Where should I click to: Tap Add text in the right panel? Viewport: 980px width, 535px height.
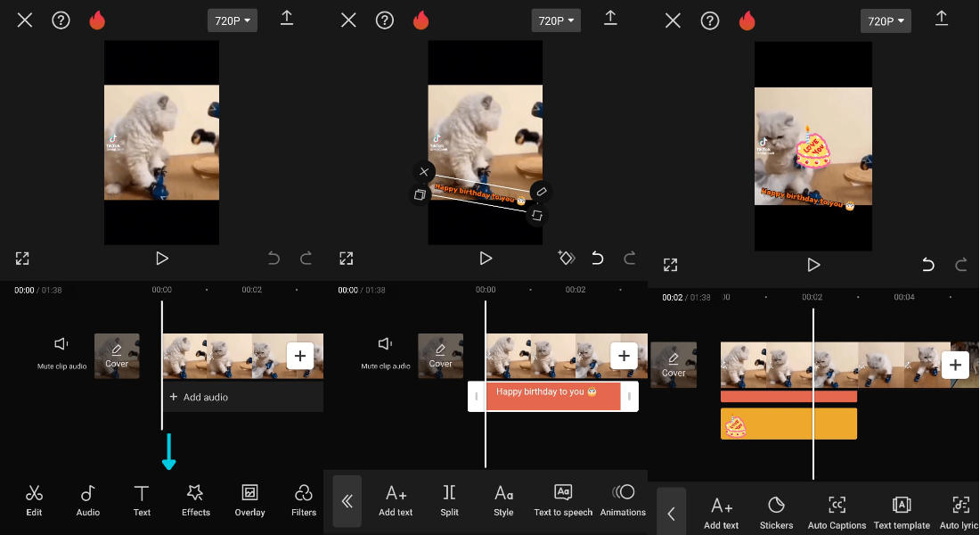(722, 514)
